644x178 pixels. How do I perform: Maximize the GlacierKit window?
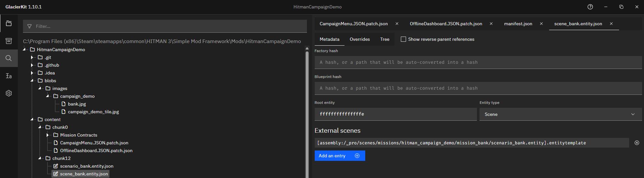(621, 7)
